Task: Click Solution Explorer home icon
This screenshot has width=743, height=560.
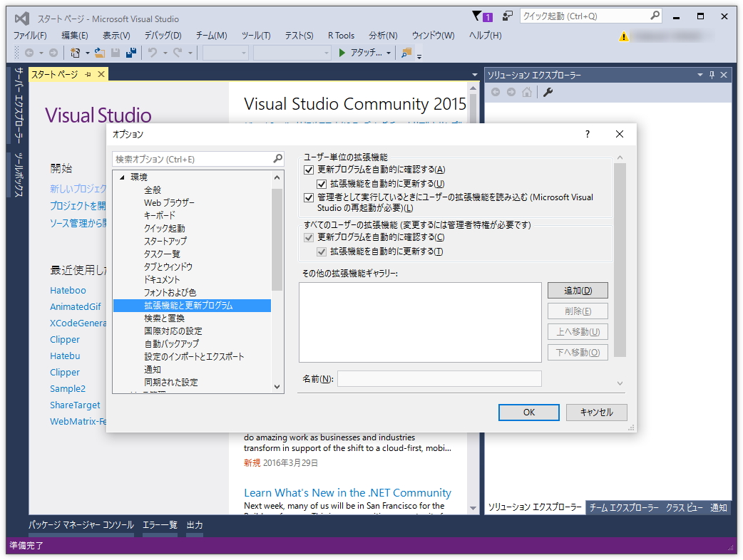Action: (527, 92)
